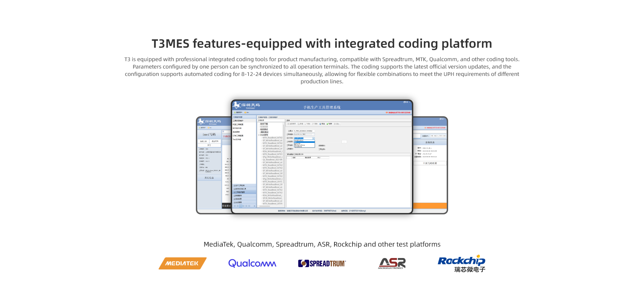Click the orange bar in right window

(x=430, y=206)
